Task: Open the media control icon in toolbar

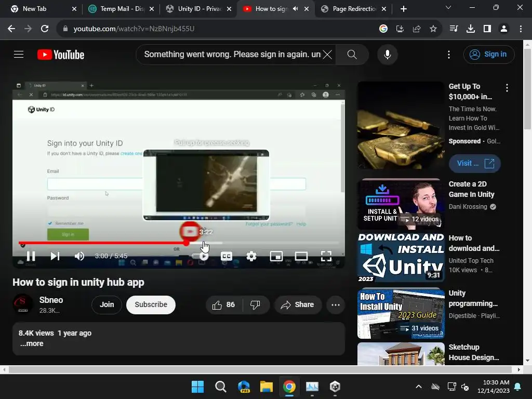Action: coord(454,29)
